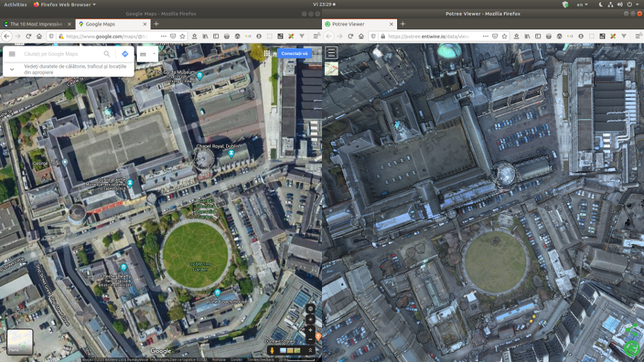644x362 pixels.
Task: Expand the Google Maps imagery strip chevron
Action: (x=310, y=350)
